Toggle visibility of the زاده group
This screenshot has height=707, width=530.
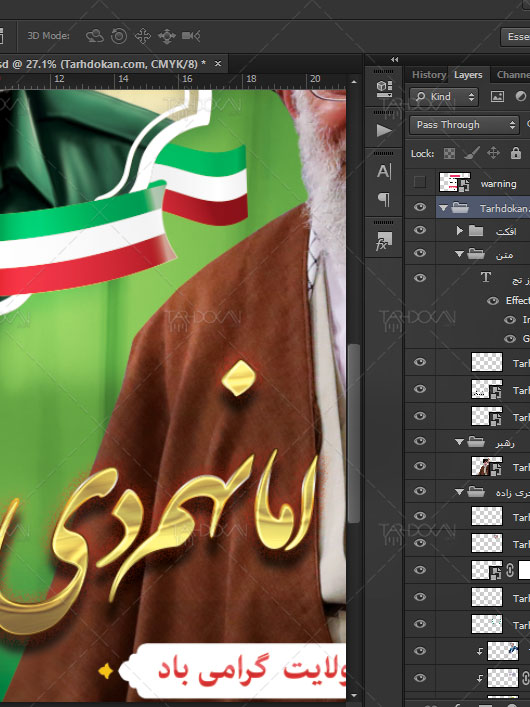[x=419, y=491]
